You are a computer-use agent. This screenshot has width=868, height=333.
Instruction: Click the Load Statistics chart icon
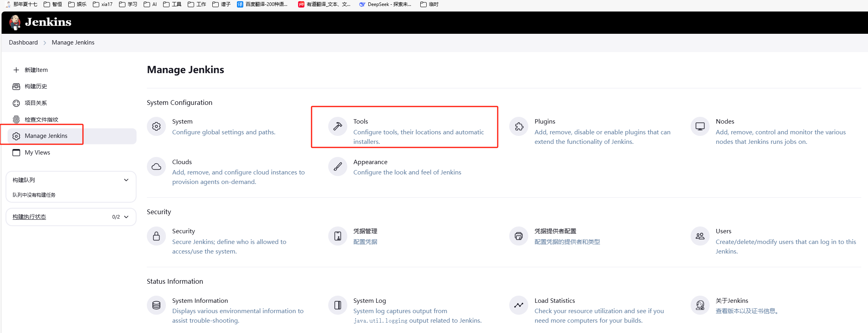(519, 305)
